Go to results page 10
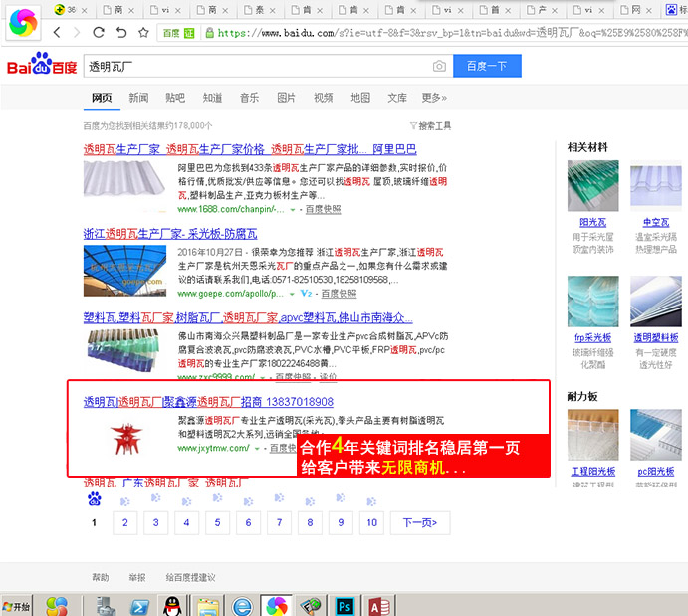Image resolution: width=688 pixels, height=616 pixels. tap(371, 522)
